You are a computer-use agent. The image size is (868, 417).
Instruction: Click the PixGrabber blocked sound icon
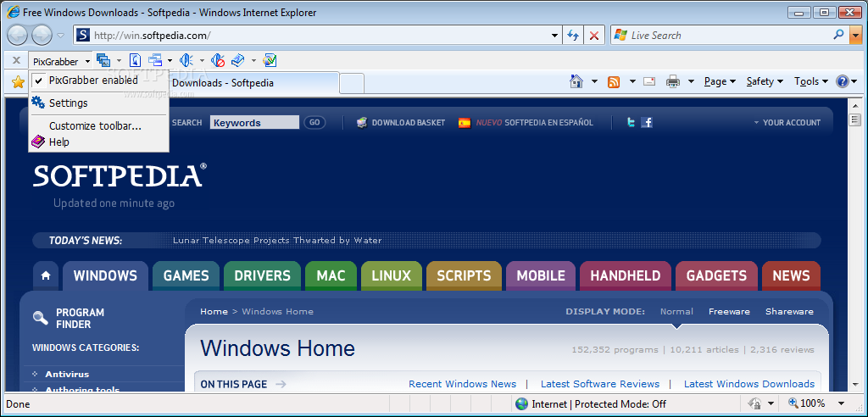[220, 60]
